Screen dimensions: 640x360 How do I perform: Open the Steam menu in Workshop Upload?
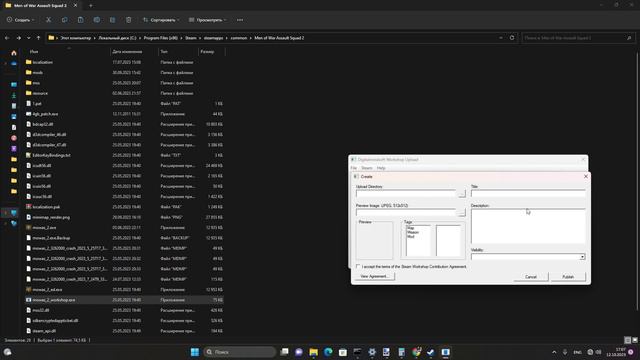click(x=367, y=168)
